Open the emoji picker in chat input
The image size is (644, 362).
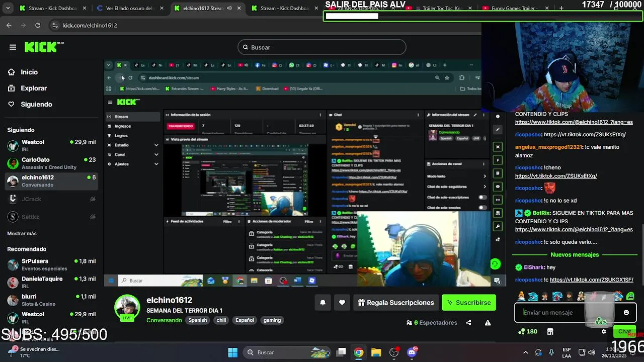pos(626,313)
